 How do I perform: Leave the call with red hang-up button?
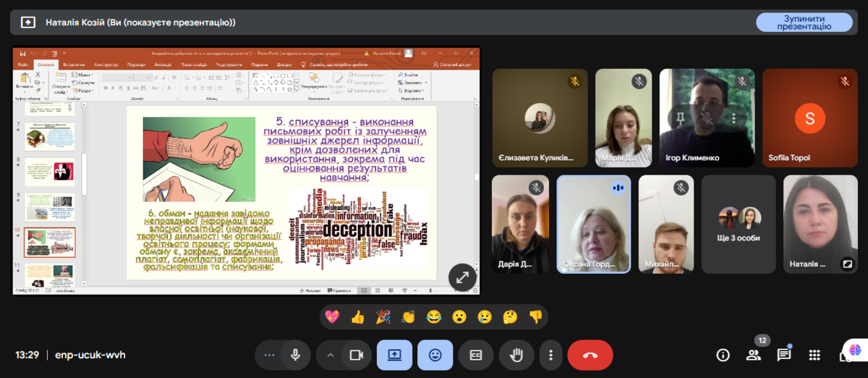590,355
